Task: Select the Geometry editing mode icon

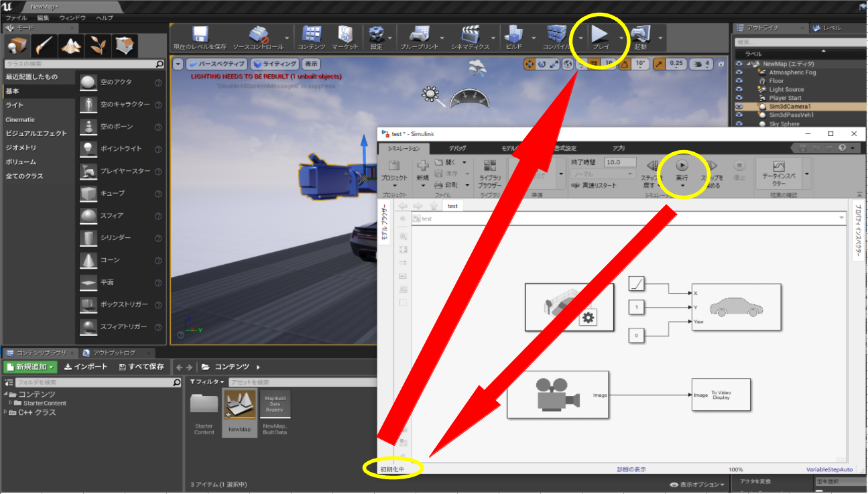Action: (x=125, y=45)
